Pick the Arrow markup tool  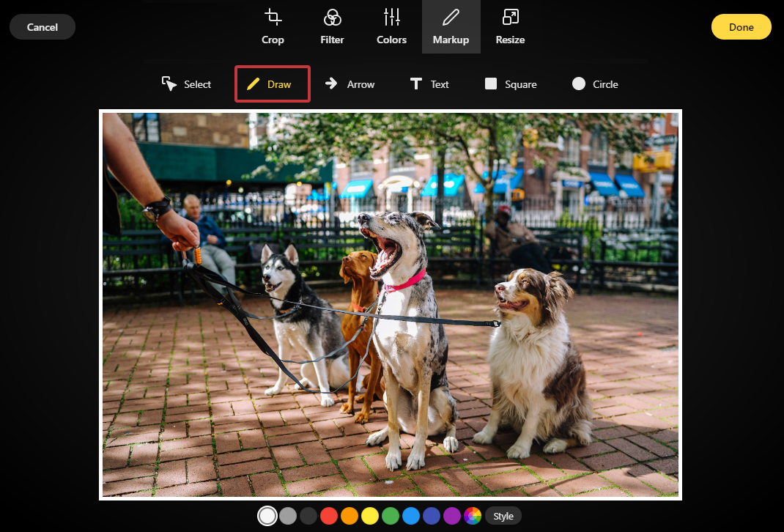350,84
